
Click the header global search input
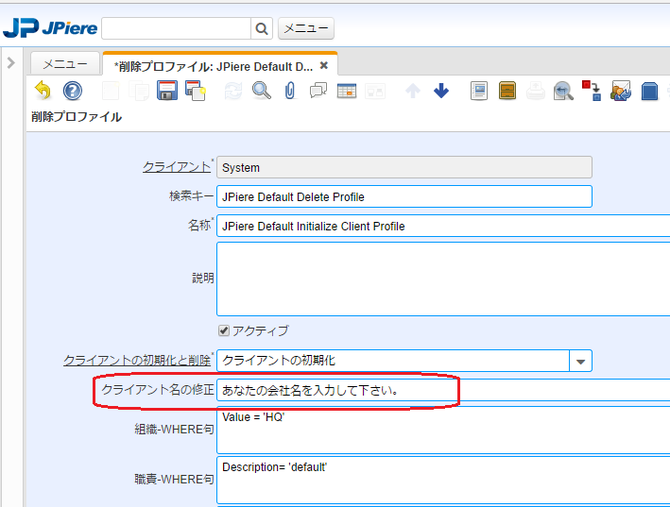pos(176,29)
